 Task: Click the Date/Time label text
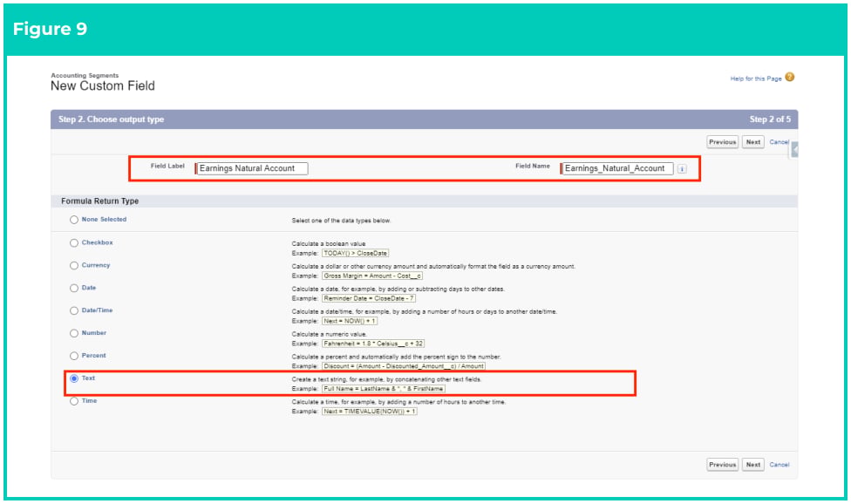(97, 310)
